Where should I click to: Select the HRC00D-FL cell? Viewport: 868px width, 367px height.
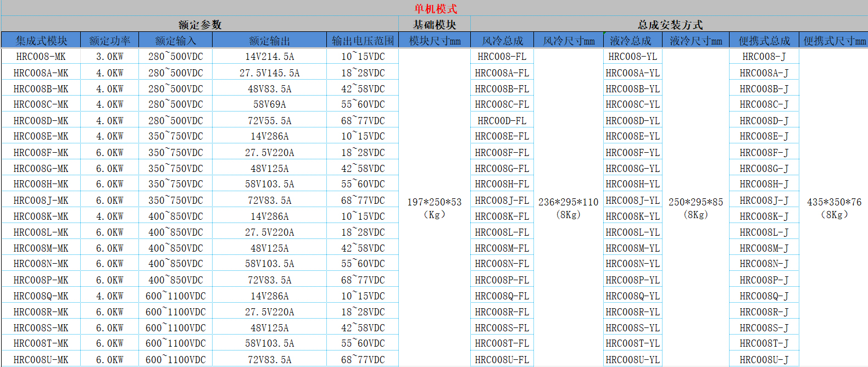[x=502, y=121]
